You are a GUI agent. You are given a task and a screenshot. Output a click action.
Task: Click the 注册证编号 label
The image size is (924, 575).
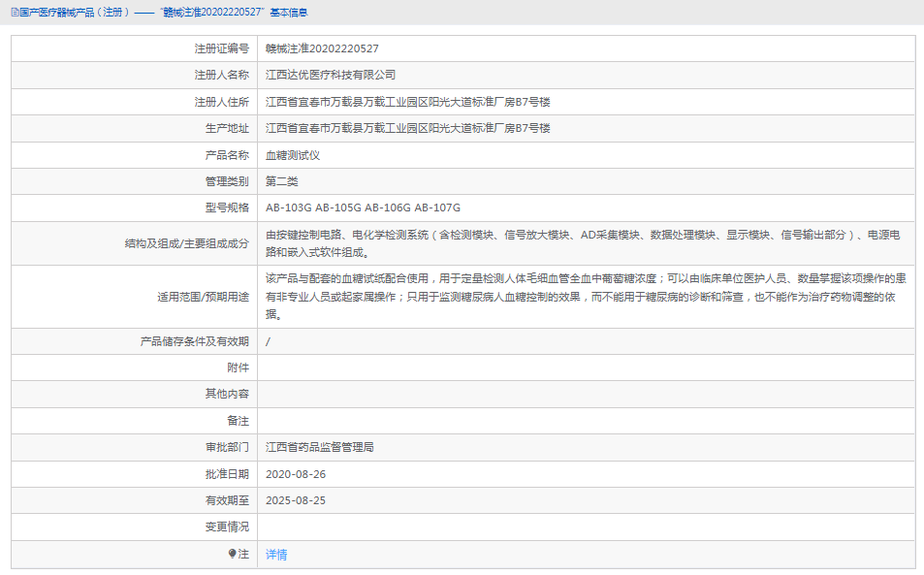222,48
